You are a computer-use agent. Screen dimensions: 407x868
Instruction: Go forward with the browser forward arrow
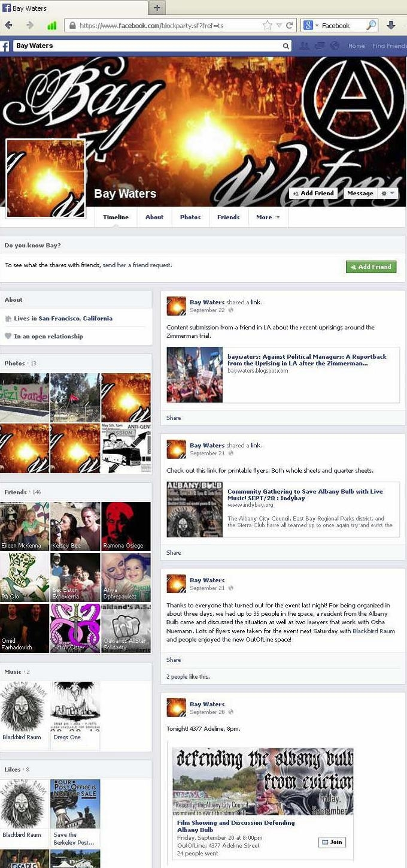tap(30, 25)
